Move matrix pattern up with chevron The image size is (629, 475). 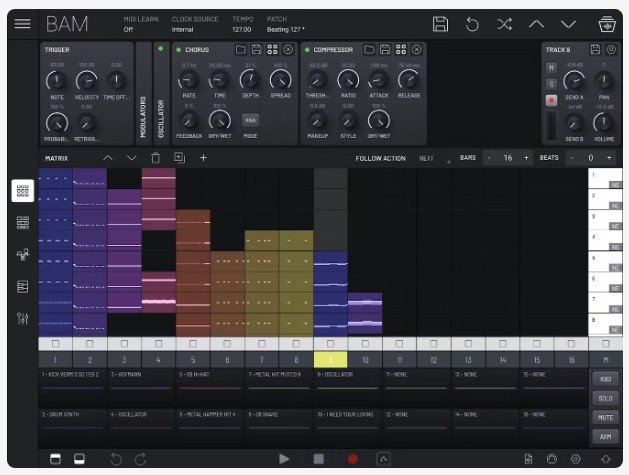pos(108,158)
